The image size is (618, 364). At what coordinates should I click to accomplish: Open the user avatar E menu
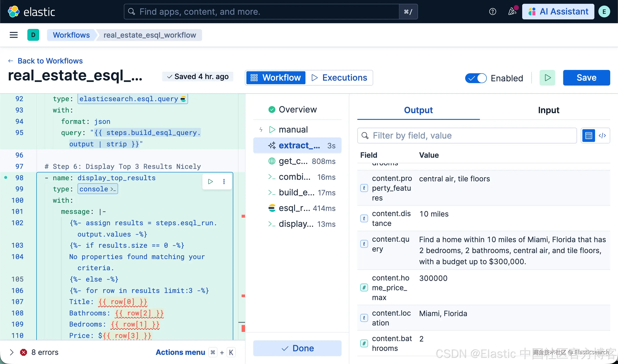[604, 12]
